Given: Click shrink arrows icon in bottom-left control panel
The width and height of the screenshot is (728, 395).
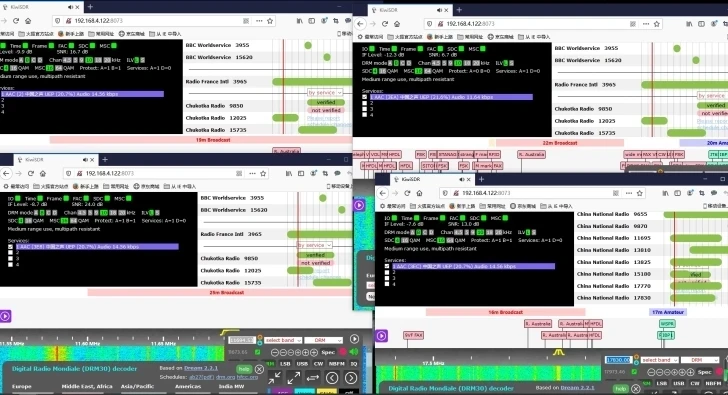Looking at the screenshot, I should (x=274, y=378).
